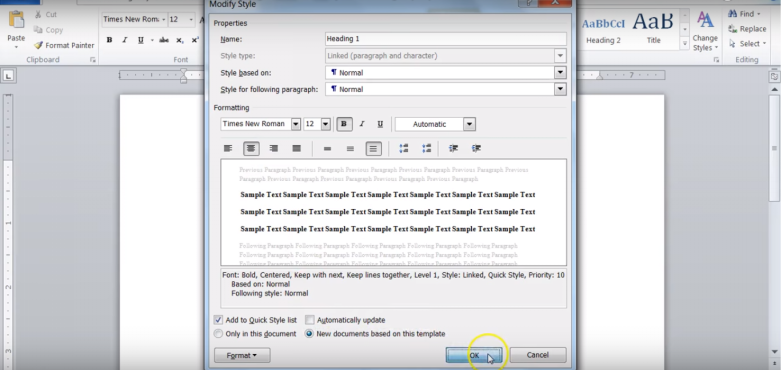This screenshot has width=783, height=370.
Task: Open font name dropdown in dialog
Action: click(x=296, y=124)
